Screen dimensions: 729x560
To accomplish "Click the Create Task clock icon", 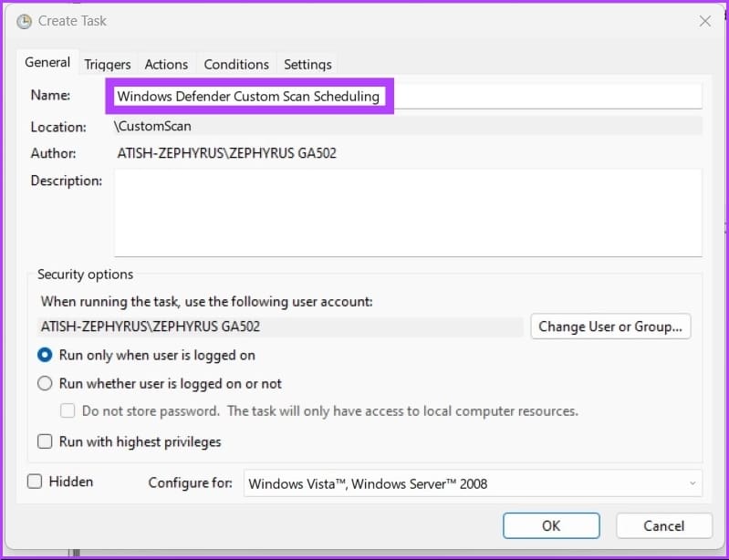I will coord(24,21).
